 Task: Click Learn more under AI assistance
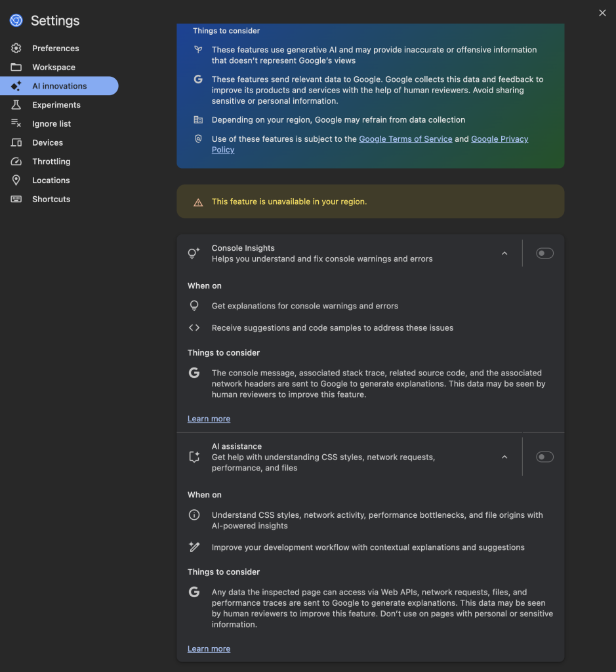tap(209, 649)
